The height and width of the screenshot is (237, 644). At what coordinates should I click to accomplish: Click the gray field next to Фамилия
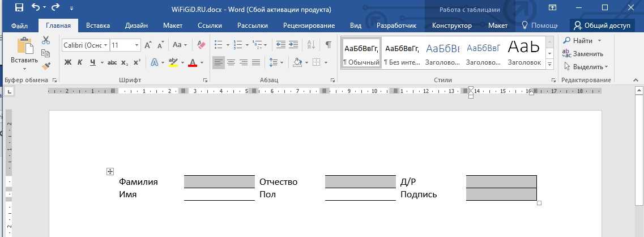(219, 182)
